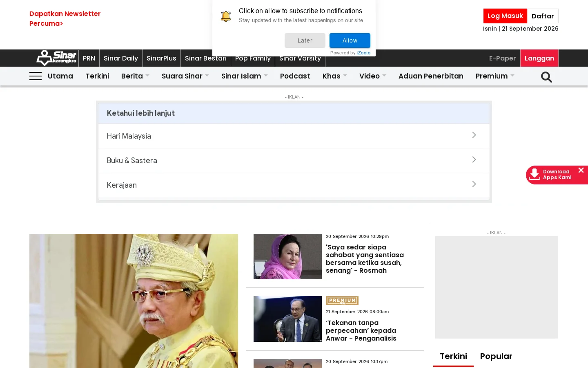Open the Sinar Daily link
Image resolution: width=588 pixels, height=368 pixels.
(x=121, y=58)
